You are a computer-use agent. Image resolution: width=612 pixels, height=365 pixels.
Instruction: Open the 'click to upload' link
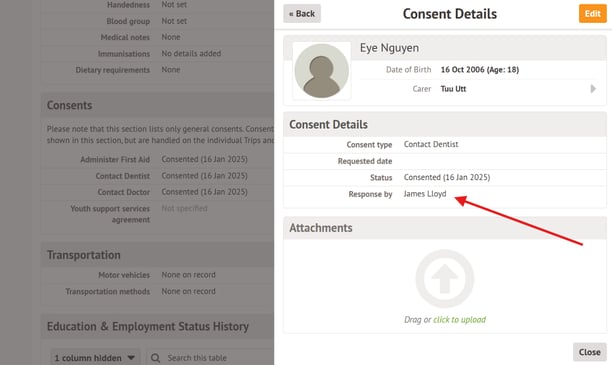pyautogui.click(x=459, y=320)
